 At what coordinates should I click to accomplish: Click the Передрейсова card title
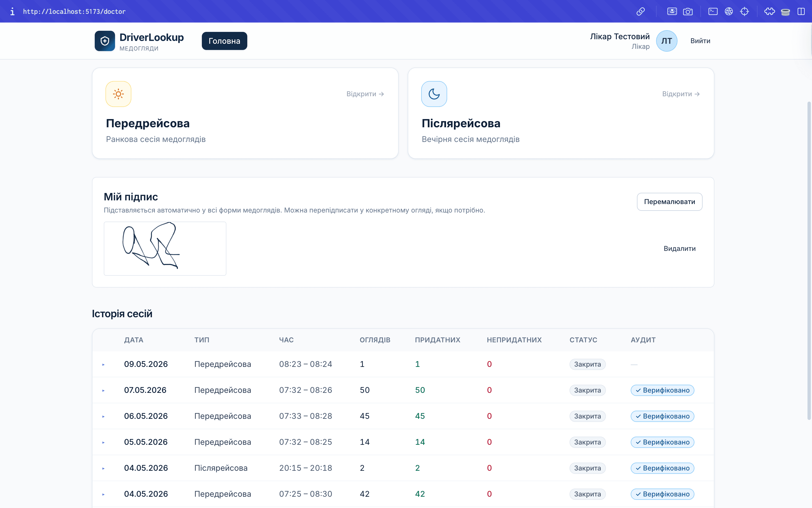(x=148, y=123)
